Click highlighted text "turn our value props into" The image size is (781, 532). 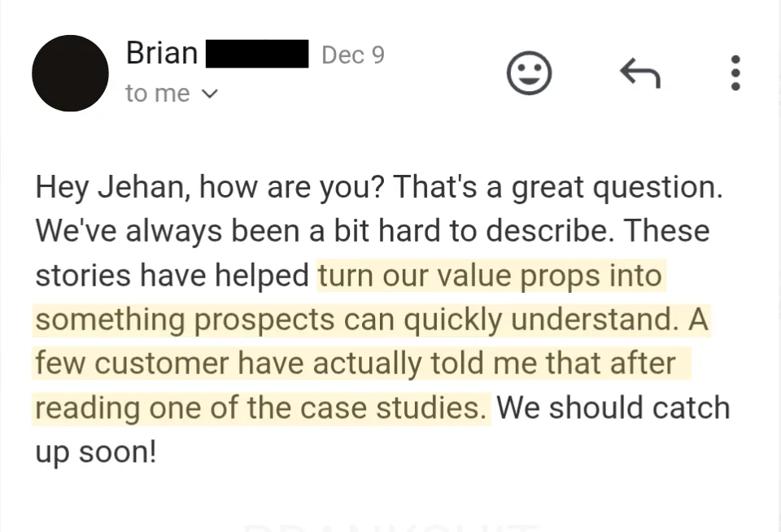491,276
